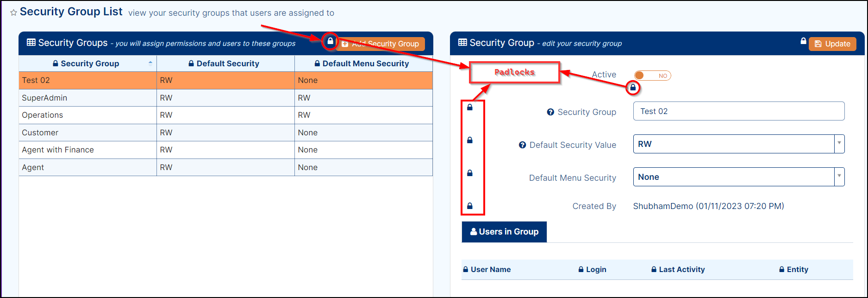Click the padlock in Last Activity column header

(654, 269)
